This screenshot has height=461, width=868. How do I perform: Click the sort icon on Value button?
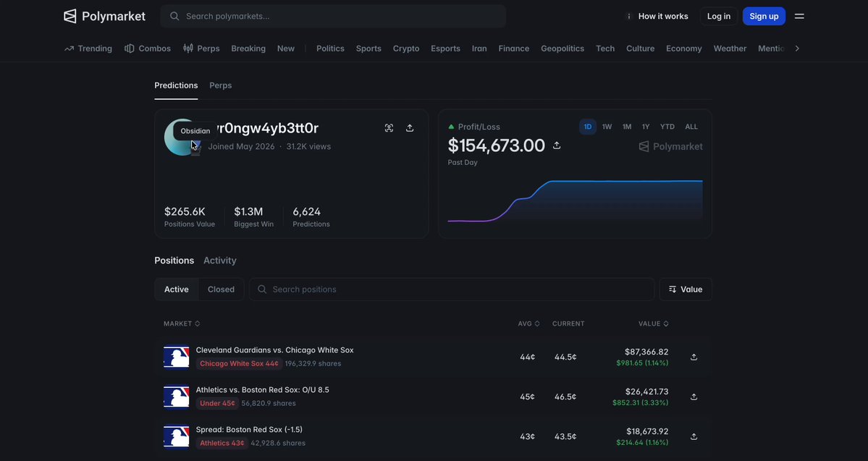point(673,289)
